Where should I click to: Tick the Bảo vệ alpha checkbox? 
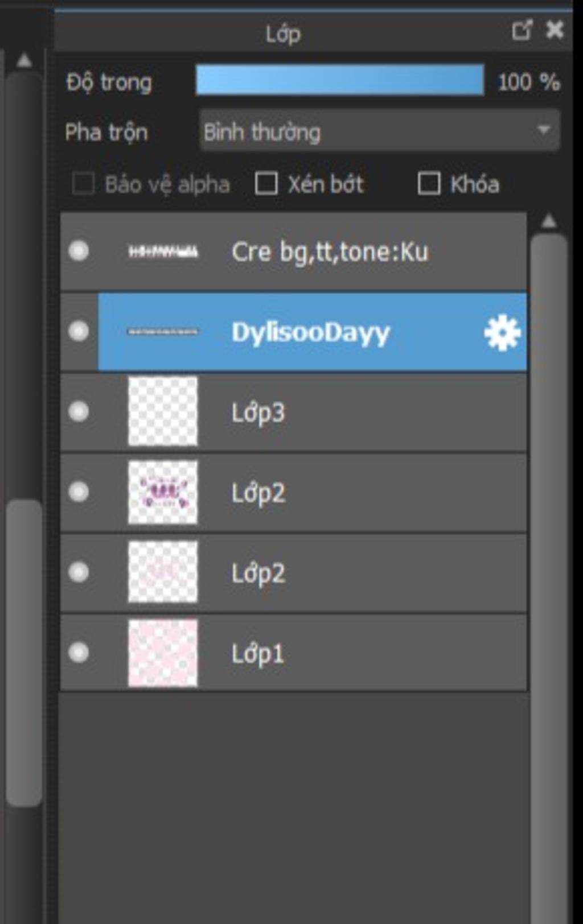pos(83,184)
